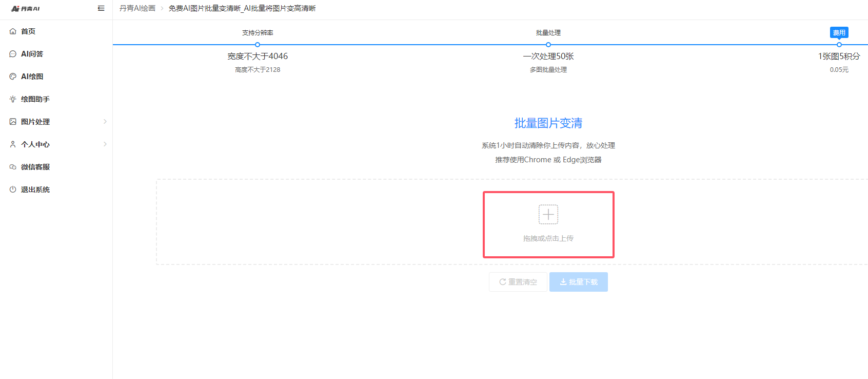The width and height of the screenshot is (868, 379).
Task: Click the picture icon for 图片处理
Action: coord(13,122)
